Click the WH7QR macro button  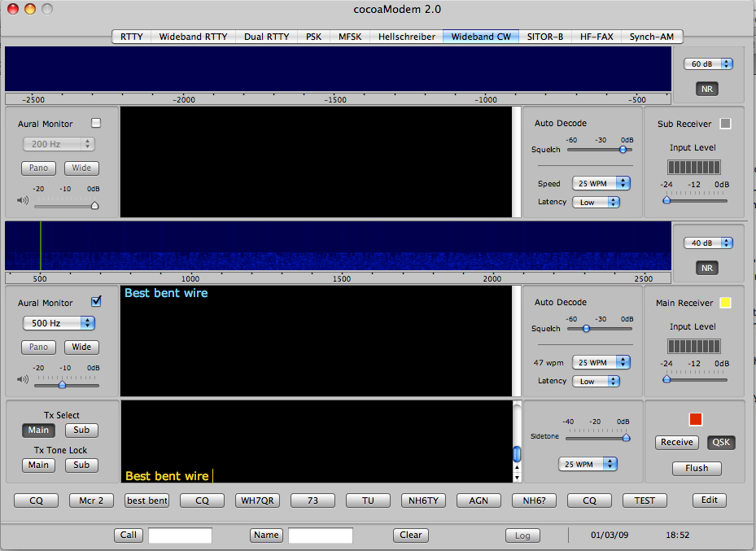pyautogui.click(x=257, y=501)
